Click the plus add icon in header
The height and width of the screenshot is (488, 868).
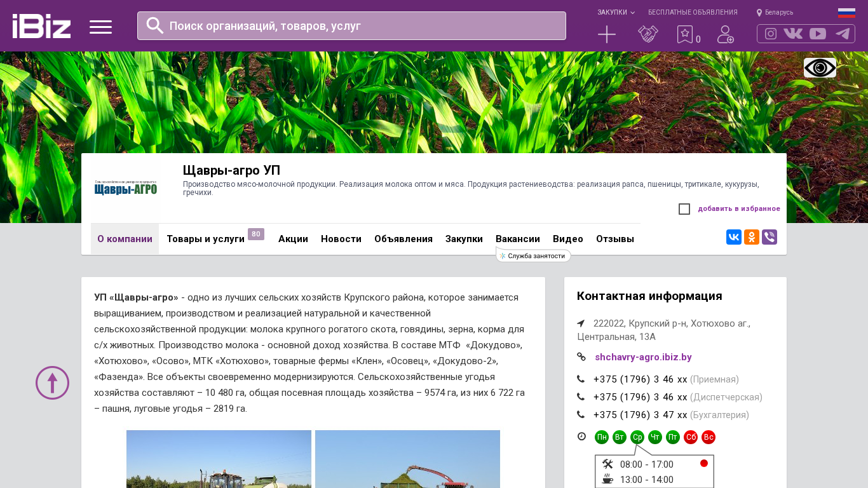(x=607, y=34)
